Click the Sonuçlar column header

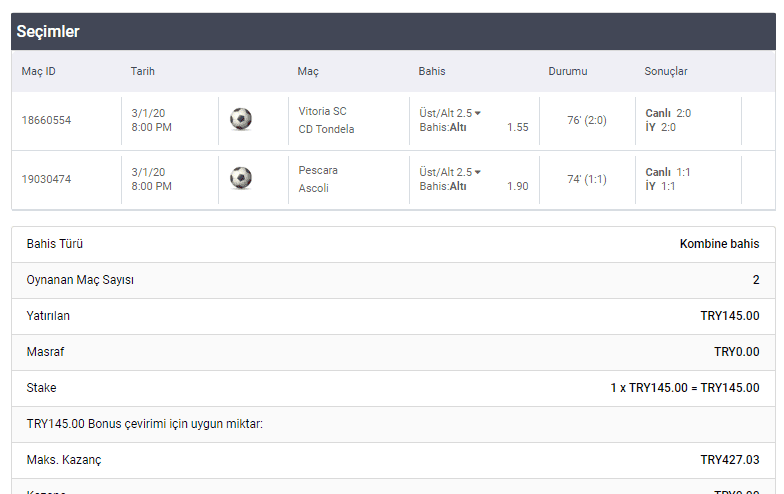point(666,71)
